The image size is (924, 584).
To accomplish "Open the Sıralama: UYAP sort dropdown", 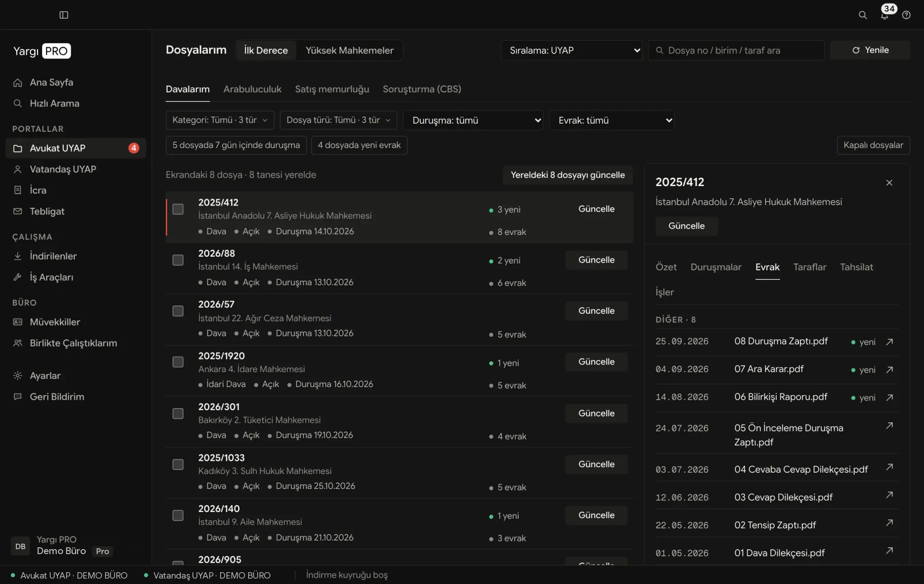I will pyautogui.click(x=572, y=50).
